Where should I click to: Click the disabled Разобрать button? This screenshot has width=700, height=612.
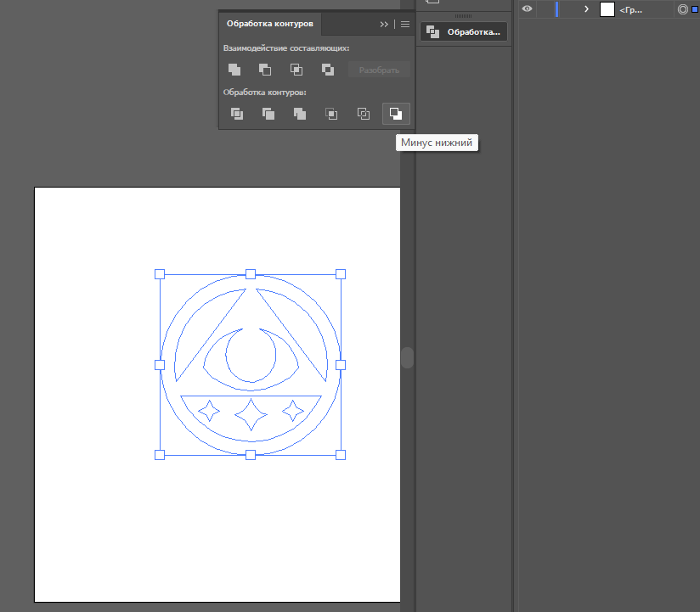tap(379, 70)
